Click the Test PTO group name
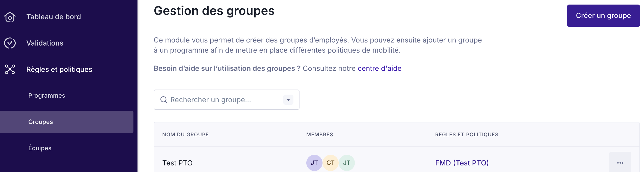Viewport: 644px width, 172px height. (x=177, y=163)
